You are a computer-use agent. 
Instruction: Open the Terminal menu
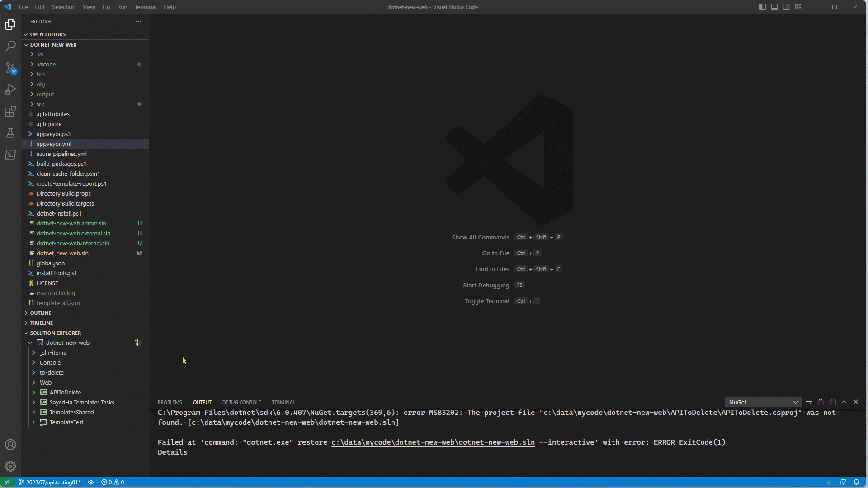145,7
